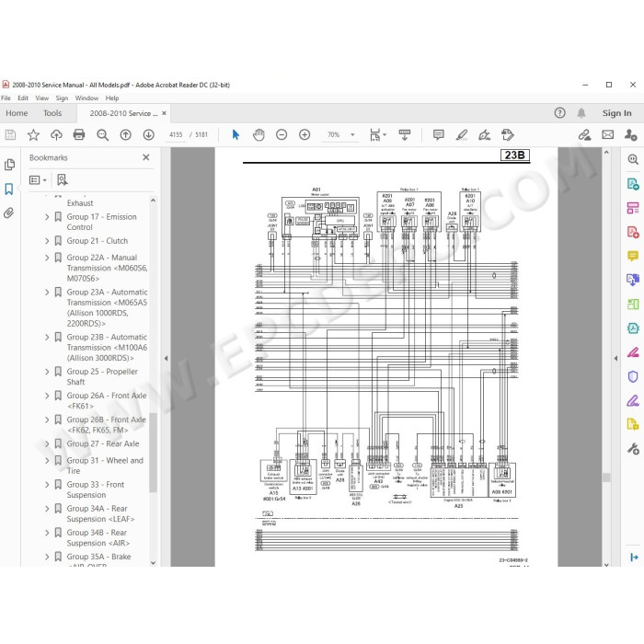Expand Group 21 - Clutch bookmark
Screen dimensions: 644x644
pyautogui.click(x=47, y=241)
